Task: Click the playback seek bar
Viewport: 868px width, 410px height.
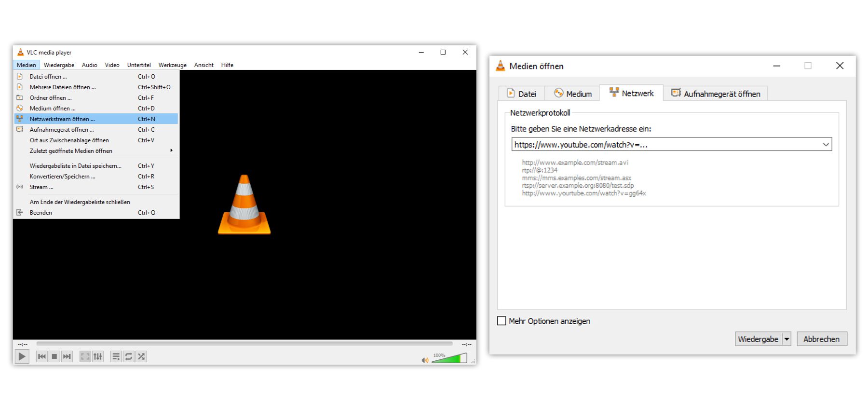Action: click(244, 344)
